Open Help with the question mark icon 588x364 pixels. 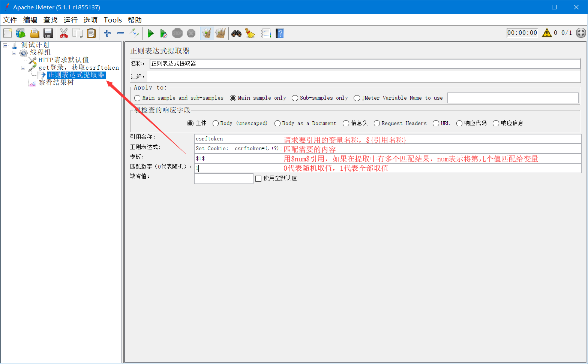pyautogui.click(x=279, y=33)
